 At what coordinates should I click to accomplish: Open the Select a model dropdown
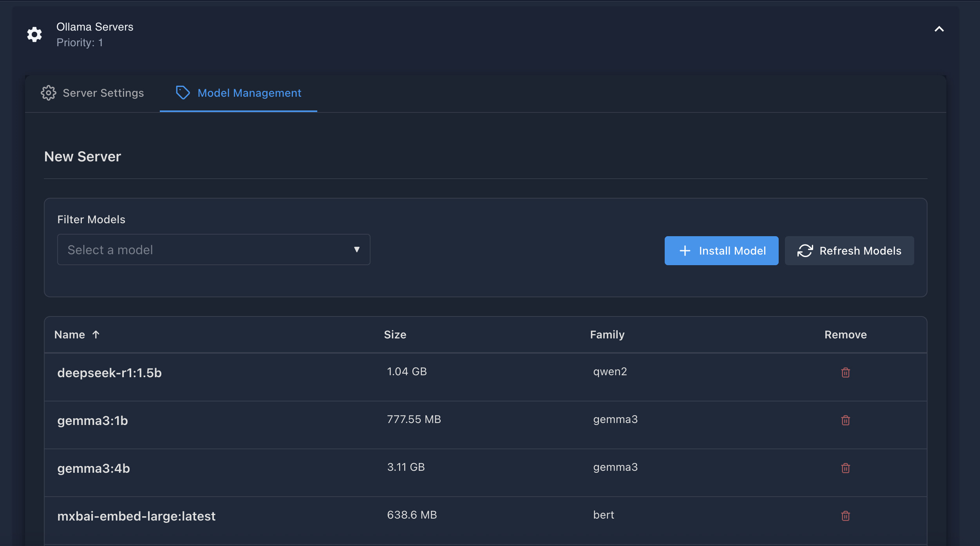213,249
